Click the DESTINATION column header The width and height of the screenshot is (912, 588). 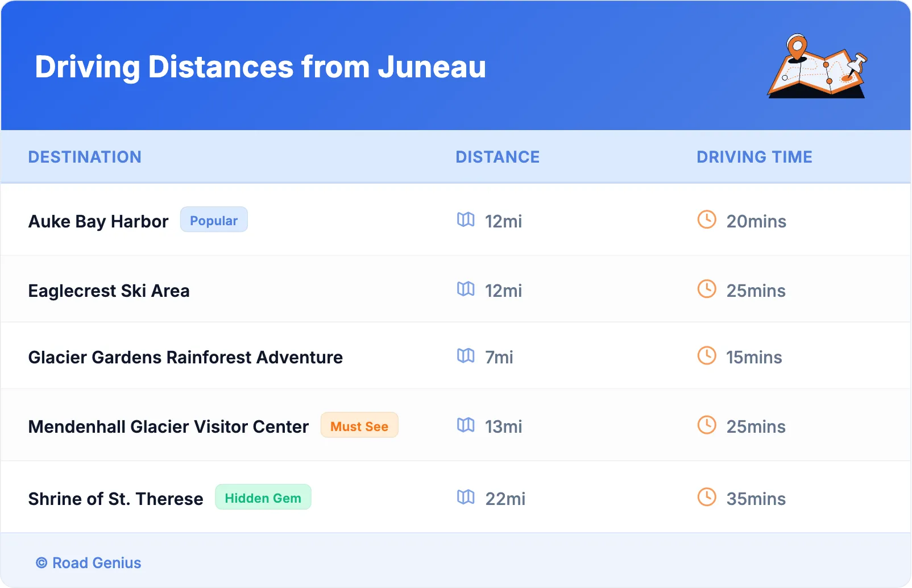click(x=85, y=157)
